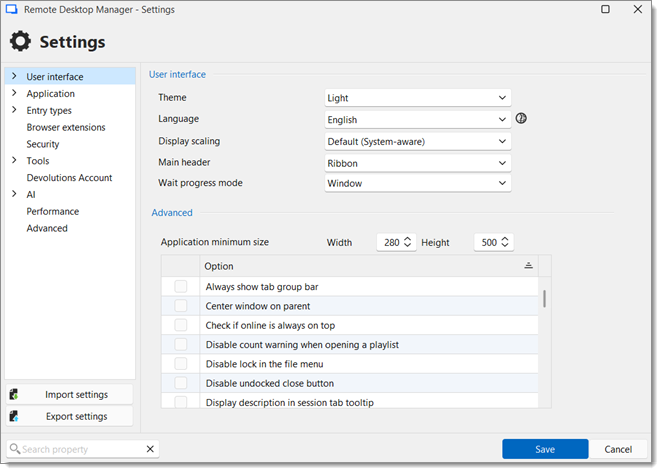Viewport: 662px width, 474px height.
Task: Enable Disable lock in the file menu
Action: point(181,364)
